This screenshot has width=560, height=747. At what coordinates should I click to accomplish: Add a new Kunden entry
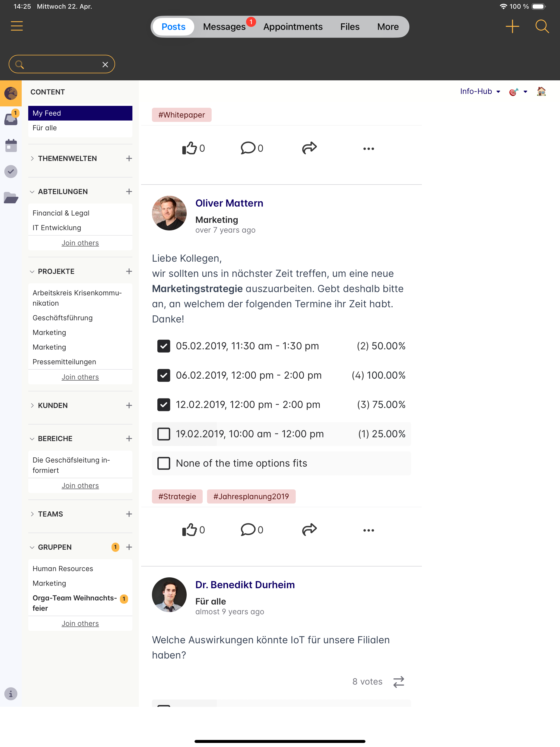[129, 406]
